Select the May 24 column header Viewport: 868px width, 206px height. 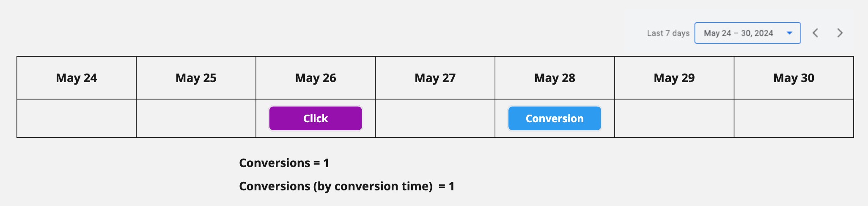(77, 78)
